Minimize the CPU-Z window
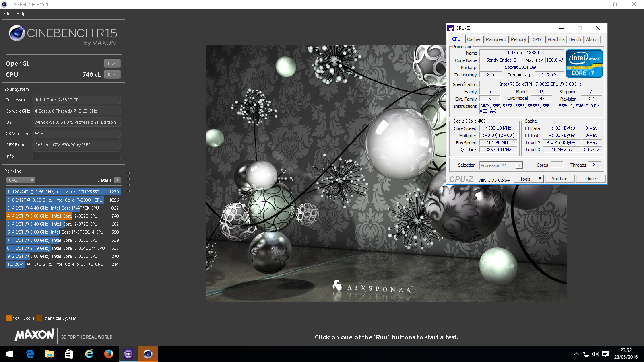The width and height of the screenshot is (644, 362). (561, 28)
